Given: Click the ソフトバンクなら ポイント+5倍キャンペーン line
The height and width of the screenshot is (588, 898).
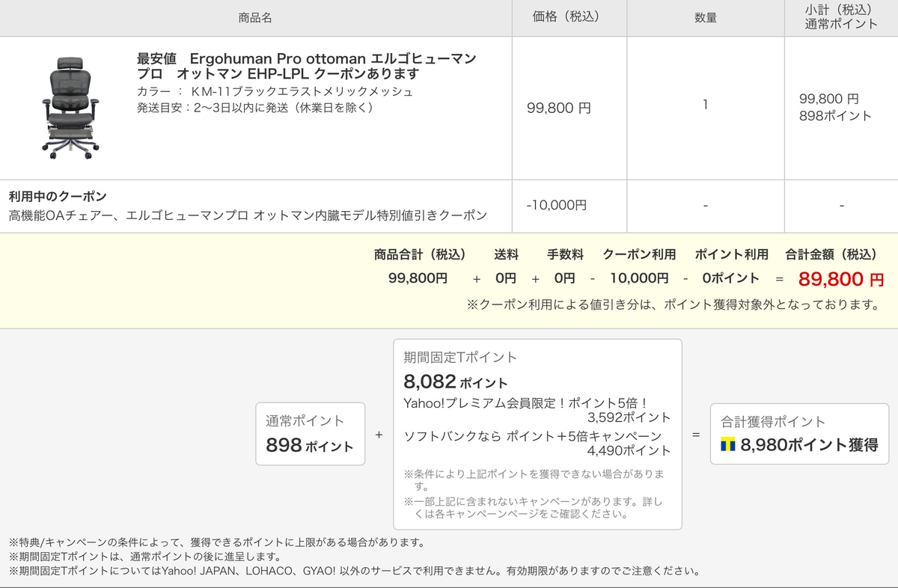Looking at the screenshot, I should click(x=537, y=443).
